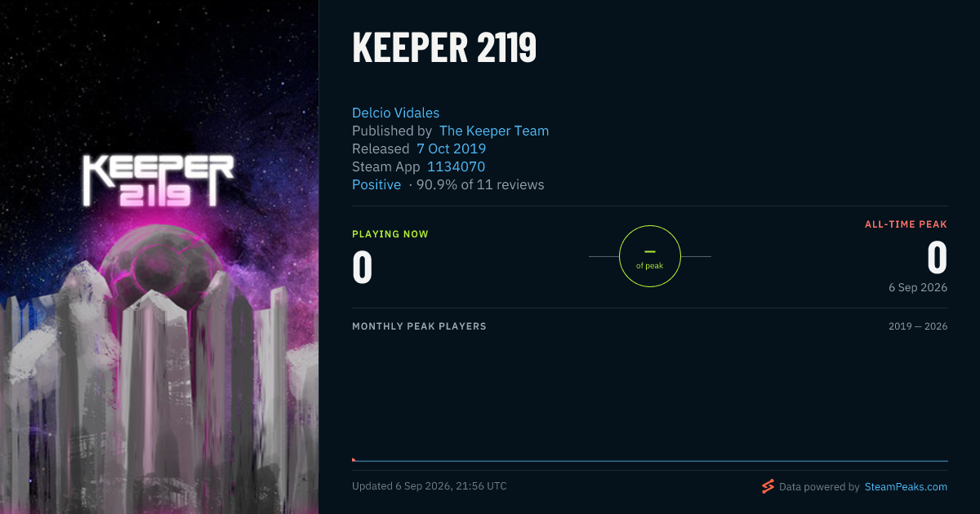Click the Keeper 2119 cover art
Image resolution: width=980 pixels, height=514 pixels.
tap(159, 257)
